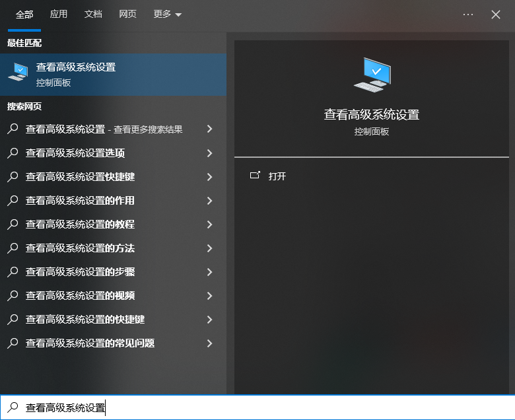Click search icon beside 查看高级系统设置快捷键

13,176
